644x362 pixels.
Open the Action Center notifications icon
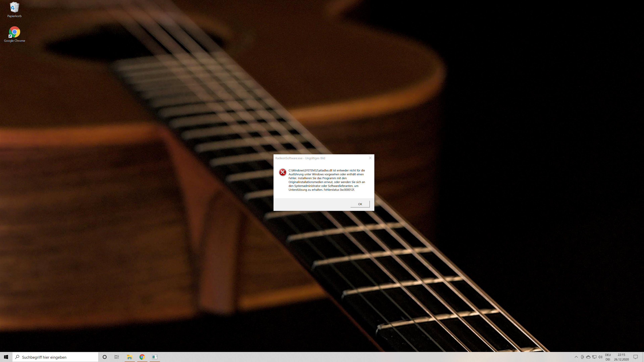[635, 357]
